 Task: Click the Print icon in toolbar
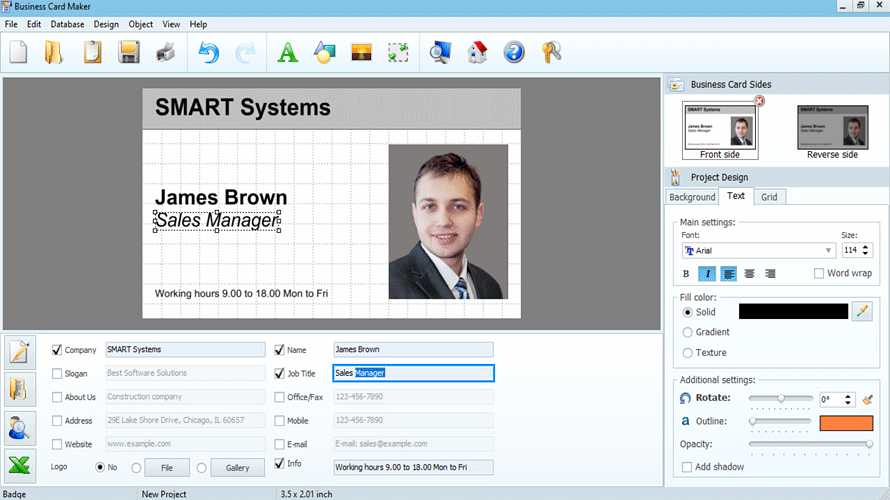166,53
